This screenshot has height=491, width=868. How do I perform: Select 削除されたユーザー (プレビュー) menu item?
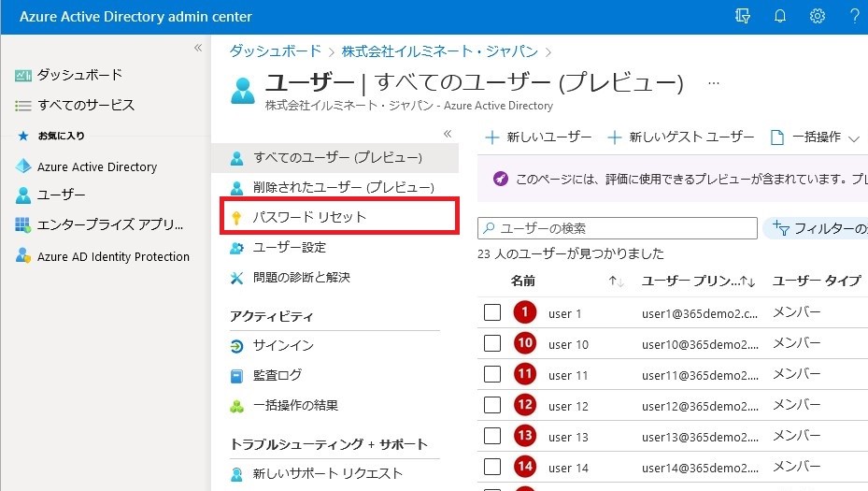pos(334,188)
